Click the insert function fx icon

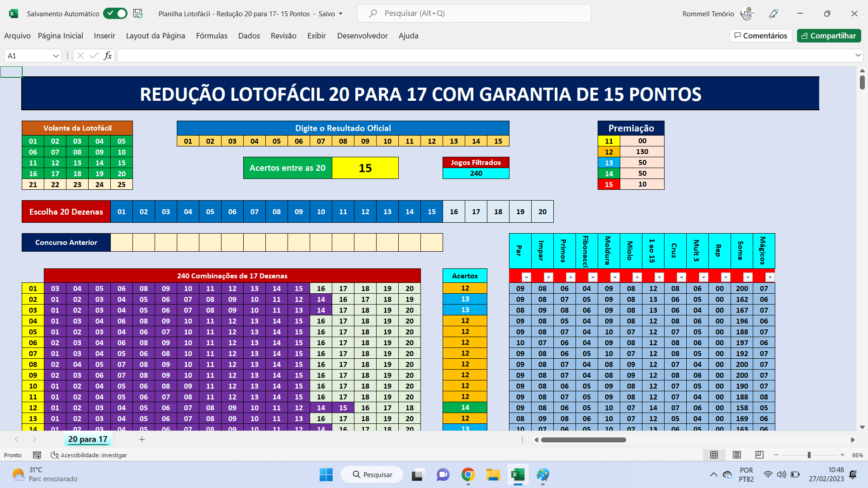pos(108,56)
